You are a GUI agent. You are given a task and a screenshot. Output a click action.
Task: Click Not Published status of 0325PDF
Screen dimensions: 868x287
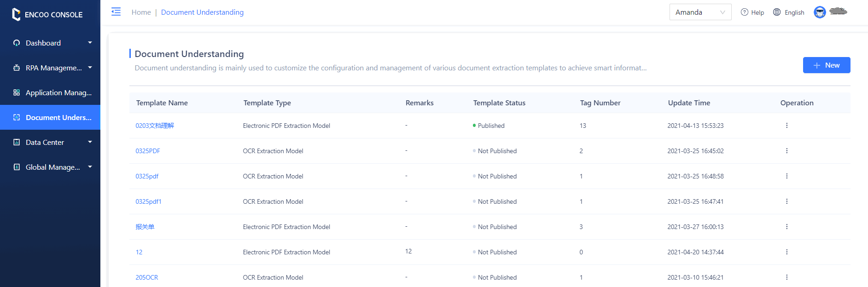click(x=495, y=151)
